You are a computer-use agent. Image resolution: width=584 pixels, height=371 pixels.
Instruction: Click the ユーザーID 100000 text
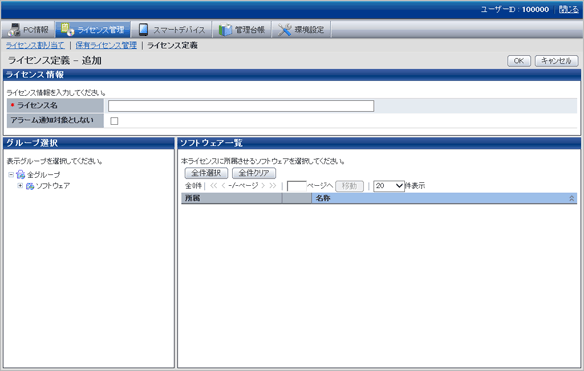pos(515,9)
